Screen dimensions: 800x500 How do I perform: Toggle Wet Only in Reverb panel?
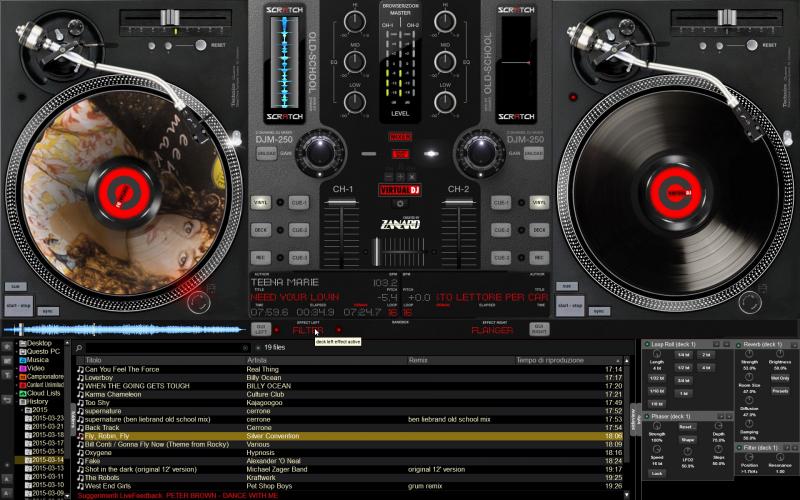point(780,379)
